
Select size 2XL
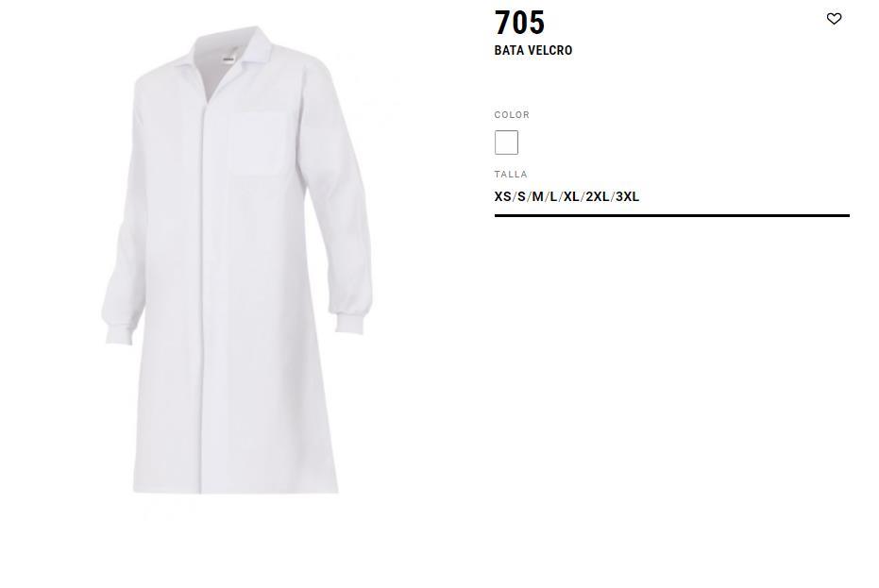tap(598, 196)
